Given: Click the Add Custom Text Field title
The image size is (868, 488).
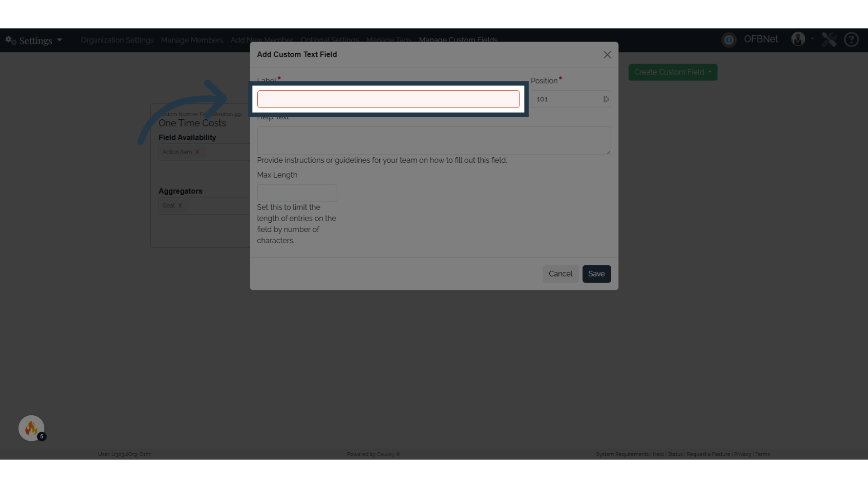Looking at the screenshot, I should click(x=297, y=55).
